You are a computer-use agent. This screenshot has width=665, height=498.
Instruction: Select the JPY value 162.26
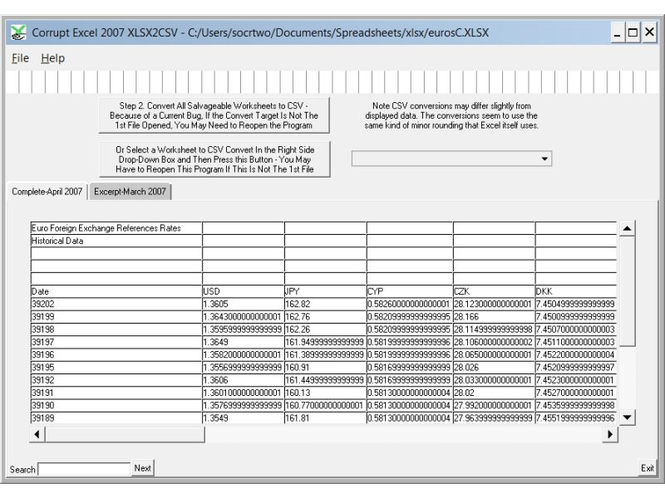click(325, 330)
